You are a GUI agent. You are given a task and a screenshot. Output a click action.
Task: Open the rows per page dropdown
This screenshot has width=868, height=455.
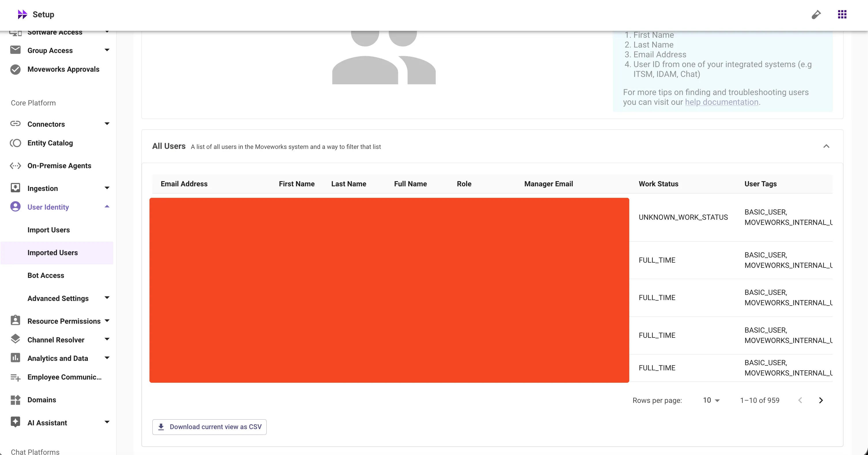711,400
